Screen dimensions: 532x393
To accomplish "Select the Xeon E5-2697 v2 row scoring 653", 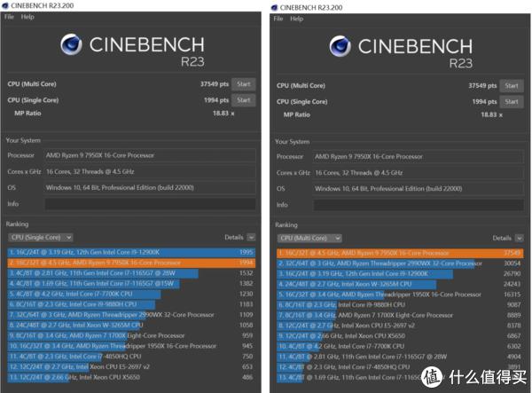I will (x=131, y=367).
